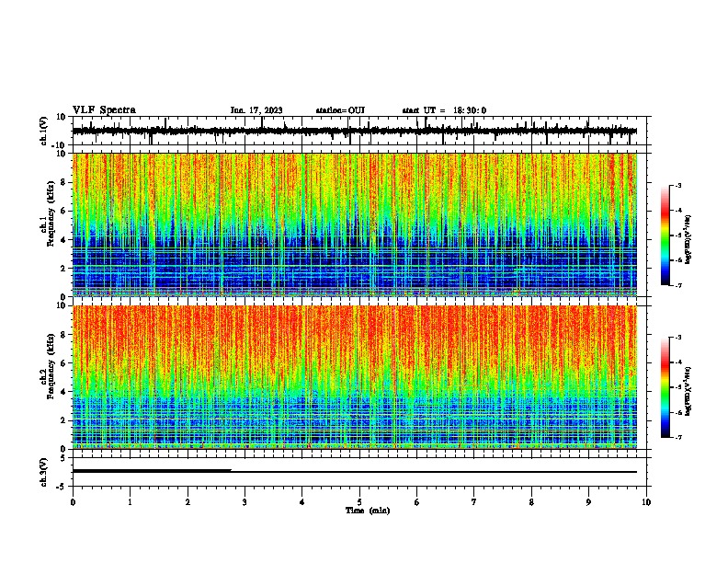
Task: Click the "-7" label on ch.2 color scale
Action: pos(678,437)
